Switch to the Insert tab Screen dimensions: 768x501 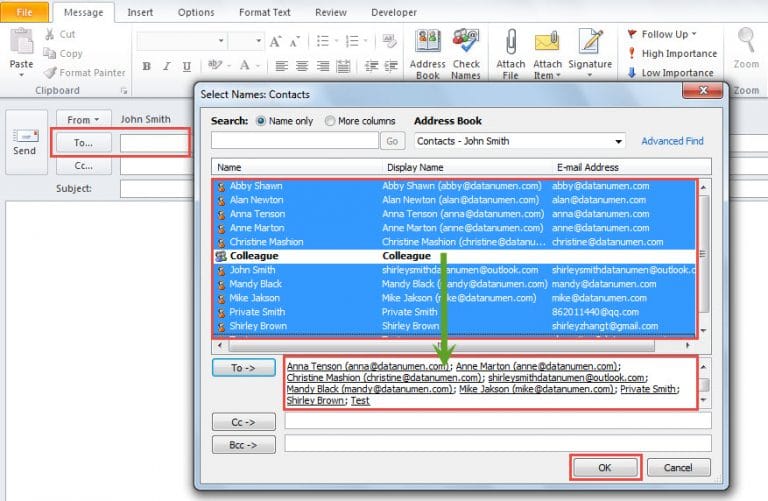pos(140,12)
